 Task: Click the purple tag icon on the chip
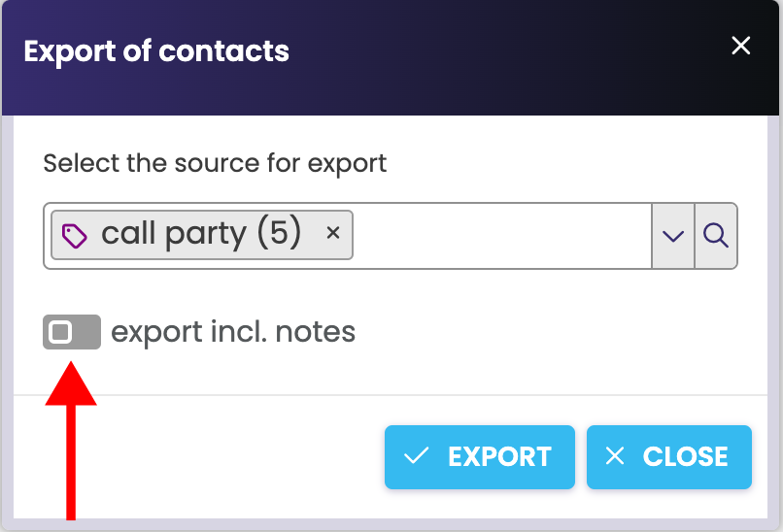click(x=75, y=235)
